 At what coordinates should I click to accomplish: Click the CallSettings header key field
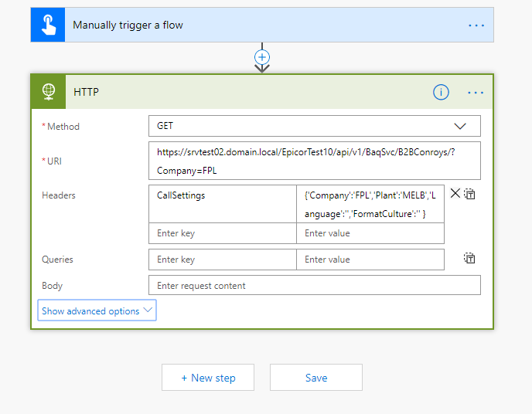pyautogui.click(x=222, y=196)
